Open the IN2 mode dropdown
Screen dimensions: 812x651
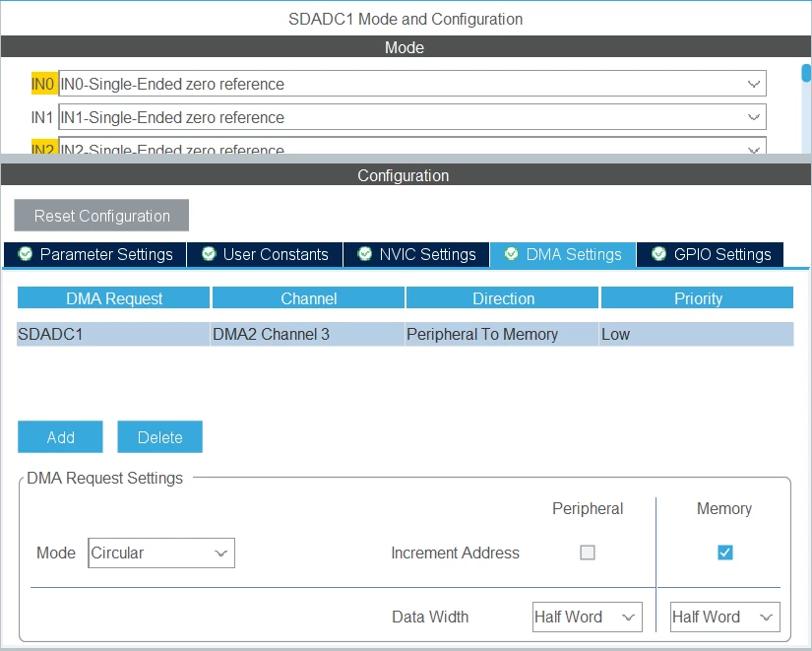pos(412,146)
